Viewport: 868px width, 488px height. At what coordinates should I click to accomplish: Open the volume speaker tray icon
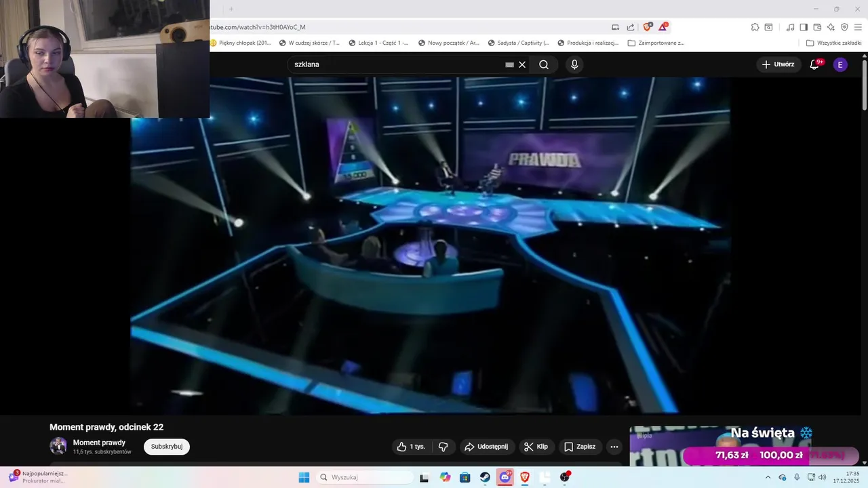pyautogui.click(x=822, y=477)
